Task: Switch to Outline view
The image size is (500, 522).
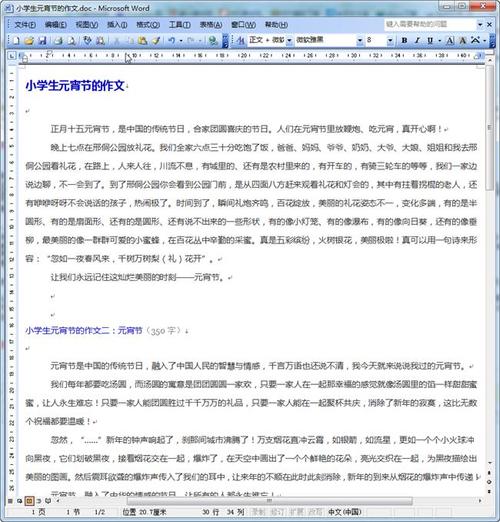Action: click(39, 501)
